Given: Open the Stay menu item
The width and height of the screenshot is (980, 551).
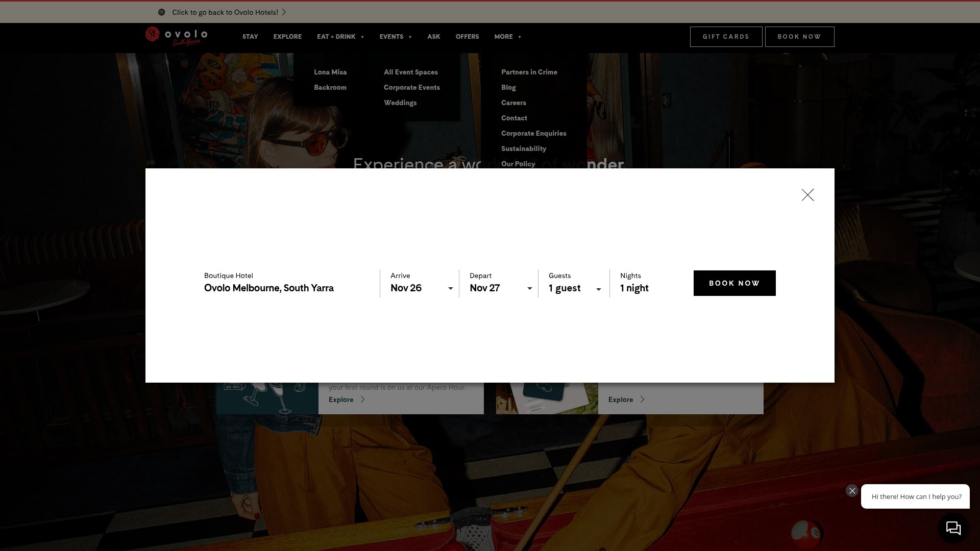Looking at the screenshot, I should (250, 37).
